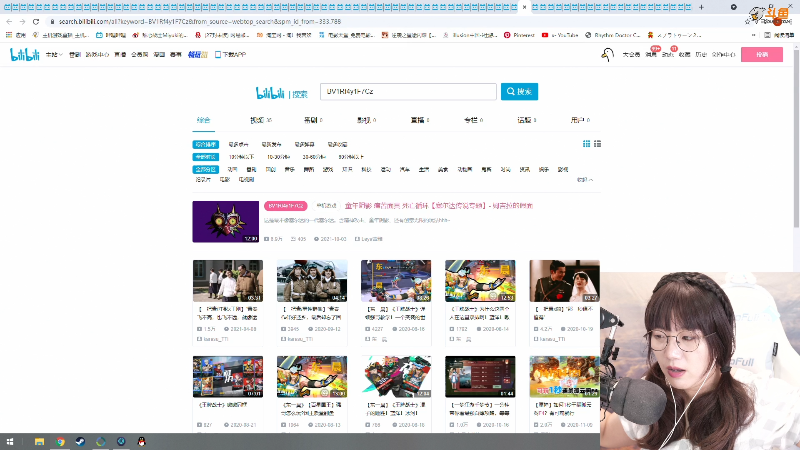Switch to the 直播 results tab
Screen dimensions: 800x450
pos(420,120)
